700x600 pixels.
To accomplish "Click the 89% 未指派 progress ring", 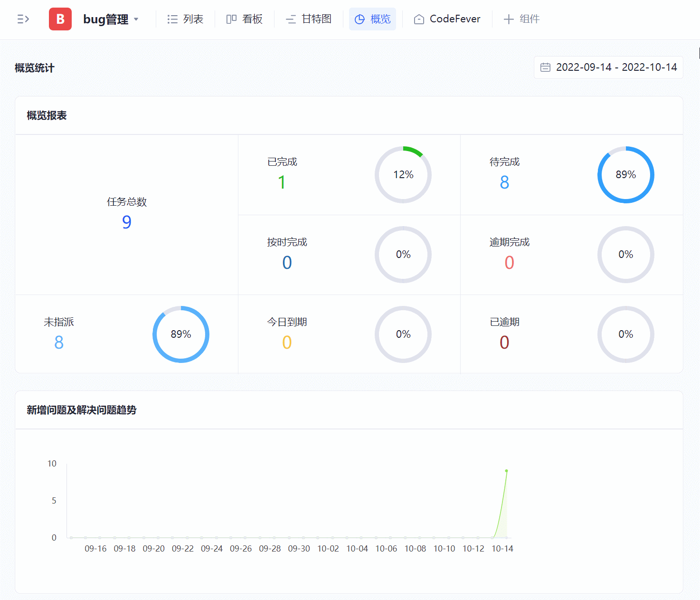I will coord(181,334).
